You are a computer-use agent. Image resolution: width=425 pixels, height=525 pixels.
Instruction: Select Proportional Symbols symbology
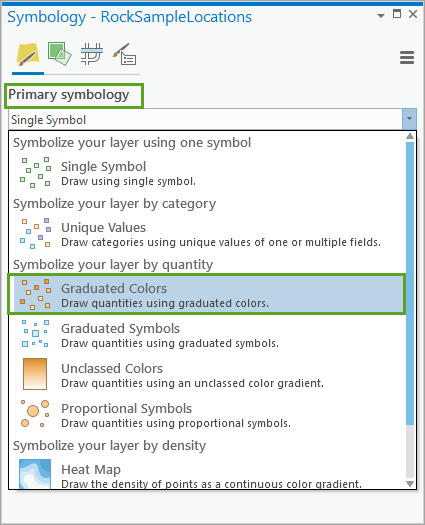pos(207,415)
